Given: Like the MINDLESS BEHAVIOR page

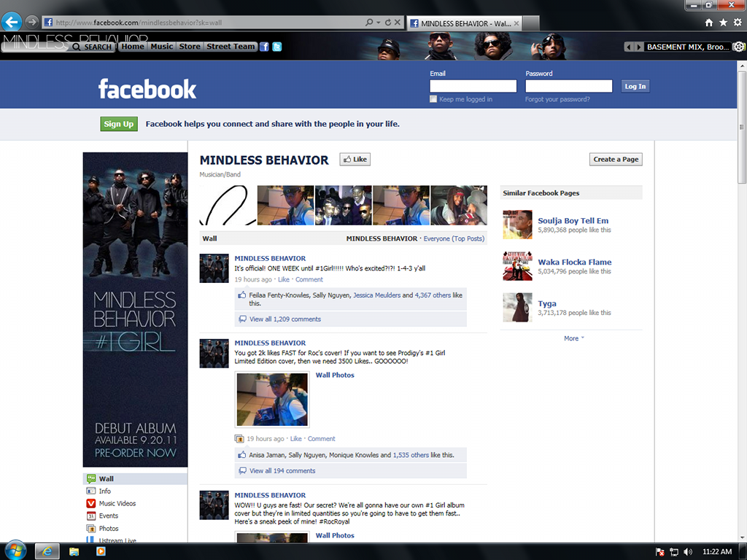Looking at the screenshot, I should 355,159.
